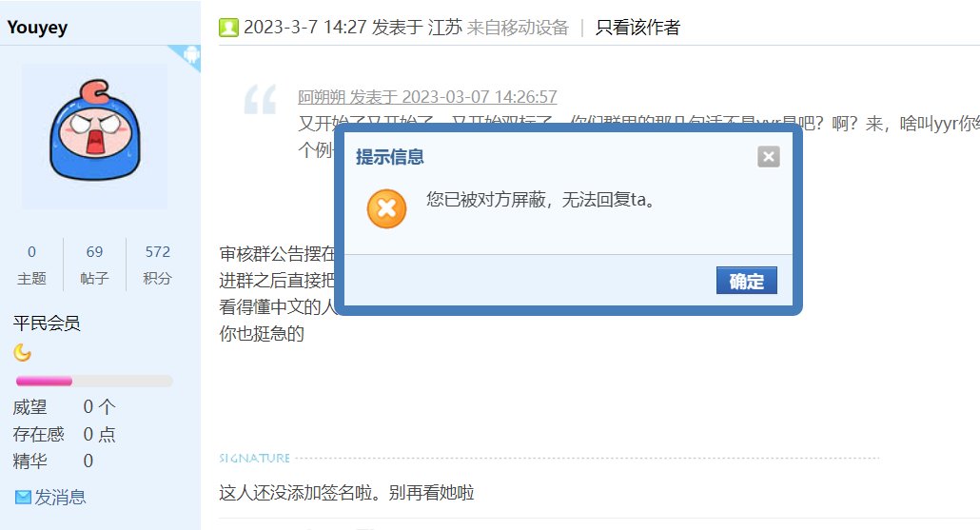
Task: Confirm the dialog with 确定 button
Action: coord(746,281)
